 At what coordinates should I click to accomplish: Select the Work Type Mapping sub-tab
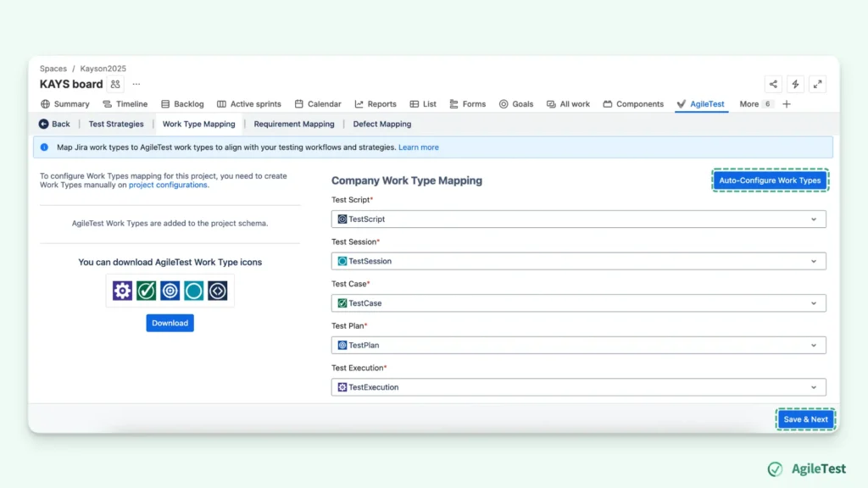click(x=198, y=124)
